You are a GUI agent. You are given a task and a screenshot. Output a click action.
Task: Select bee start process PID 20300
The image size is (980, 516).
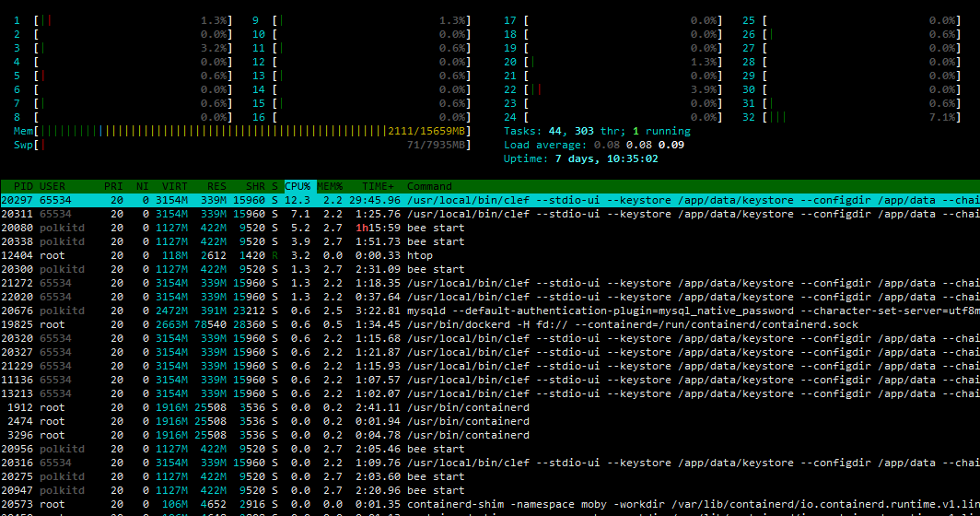click(490, 269)
